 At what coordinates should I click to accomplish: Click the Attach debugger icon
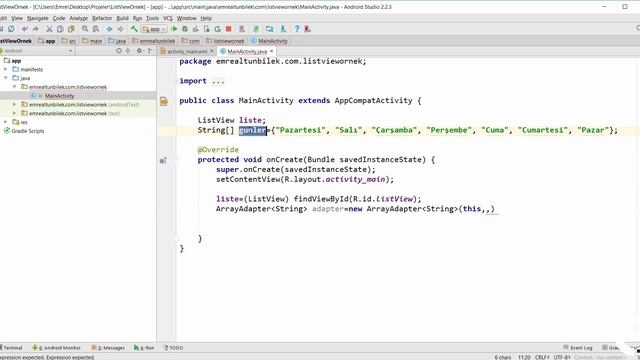point(207,29)
